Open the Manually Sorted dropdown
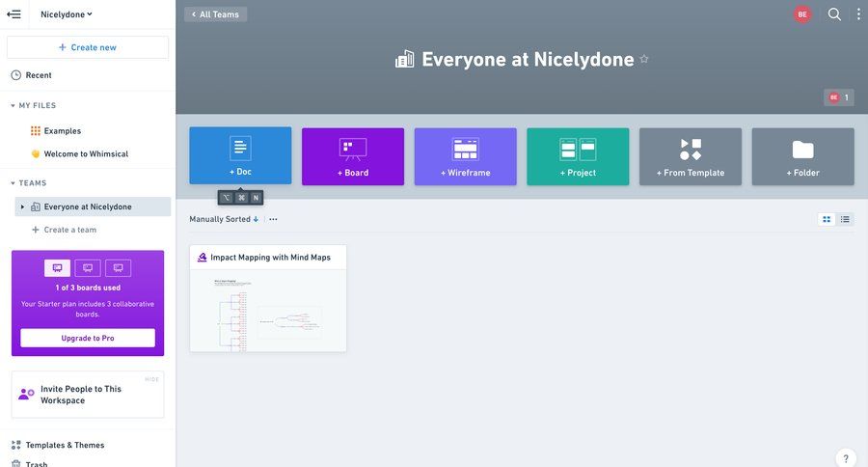Viewport: 868px width, 467px height. point(224,219)
